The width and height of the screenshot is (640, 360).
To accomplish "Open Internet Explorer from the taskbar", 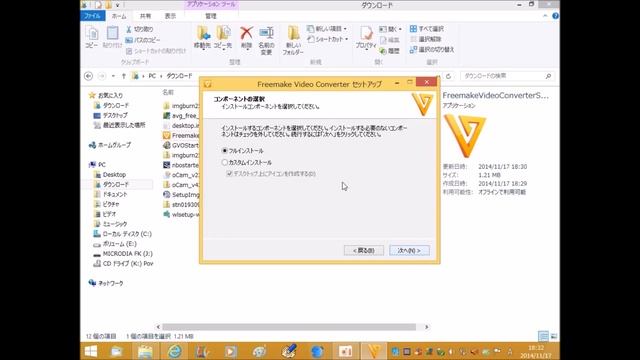I will click(175, 351).
